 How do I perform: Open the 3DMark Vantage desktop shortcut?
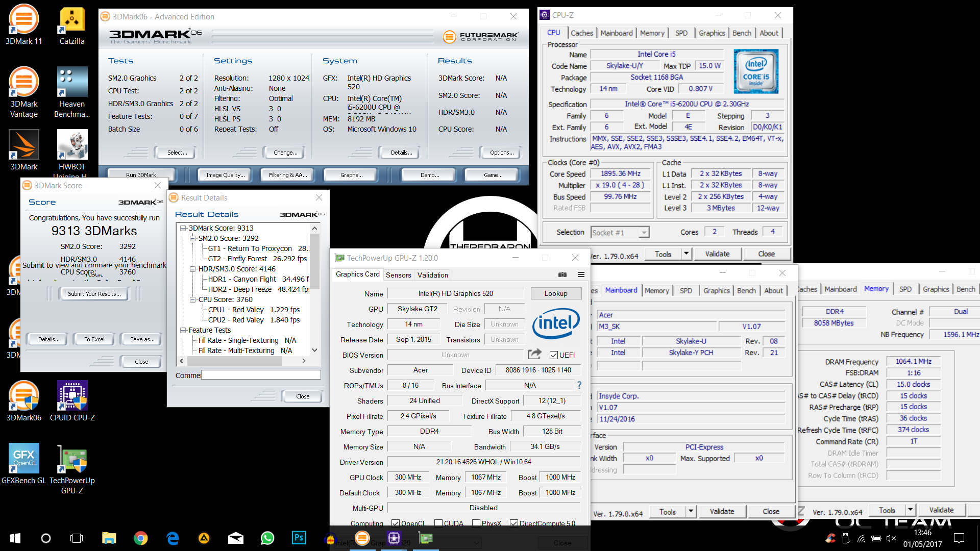[23, 92]
